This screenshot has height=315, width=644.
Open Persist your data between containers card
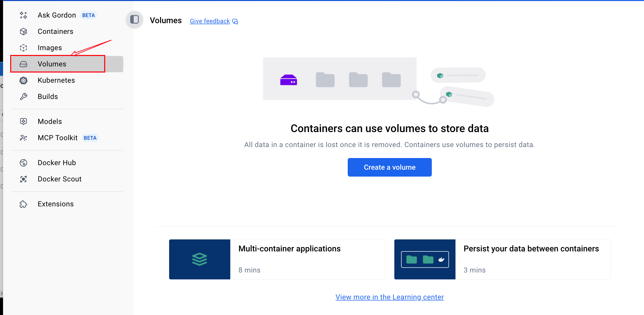pos(531,249)
